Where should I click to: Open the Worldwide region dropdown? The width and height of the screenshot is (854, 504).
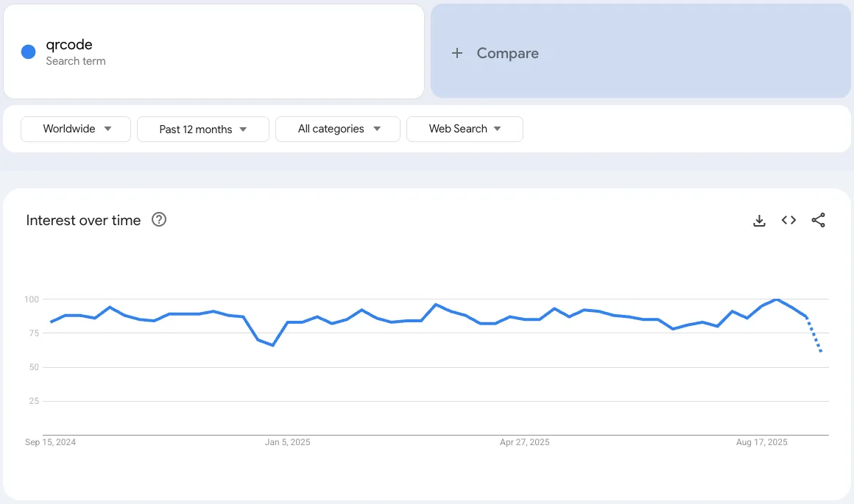(x=76, y=129)
